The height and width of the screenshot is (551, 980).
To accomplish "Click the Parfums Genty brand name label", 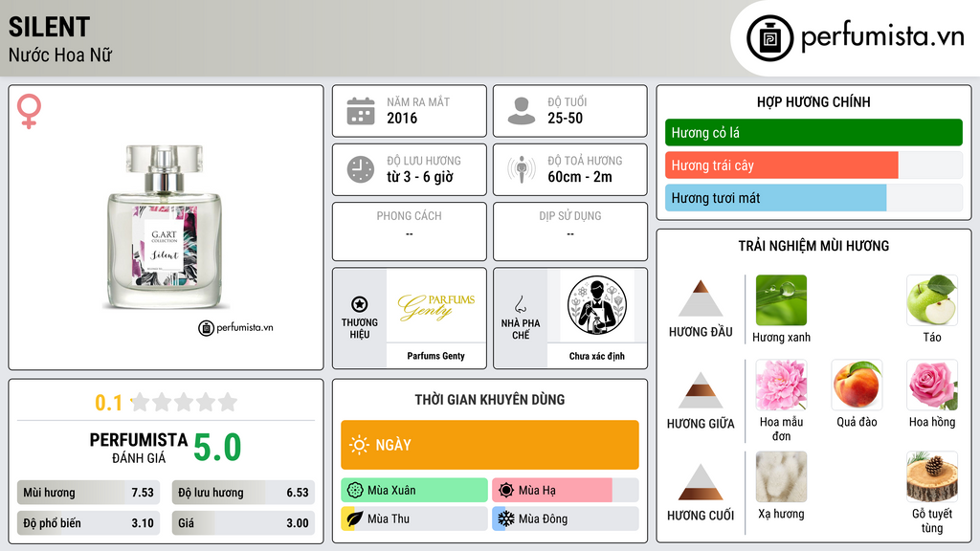I will point(436,356).
